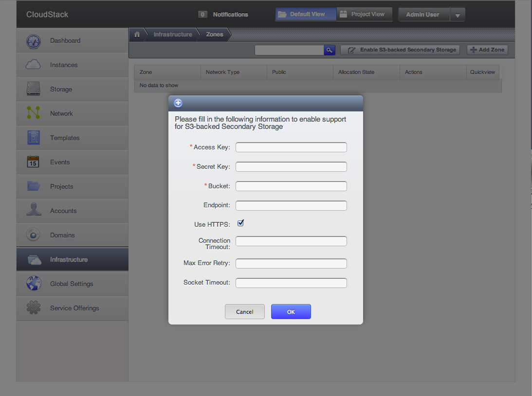Click the Actions column header
Viewport: 532px width, 396px height.
pyautogui.click(x=433, y=72)
